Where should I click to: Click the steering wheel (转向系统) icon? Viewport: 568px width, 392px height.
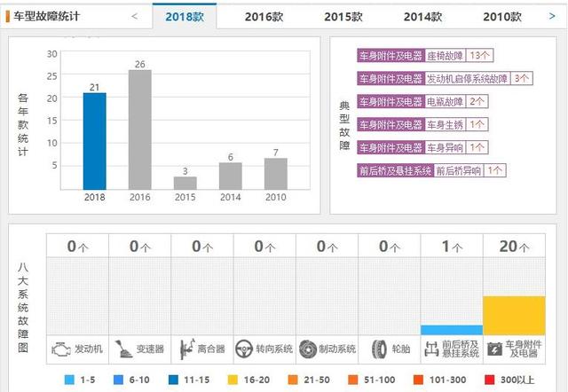(x=244, y=349)
